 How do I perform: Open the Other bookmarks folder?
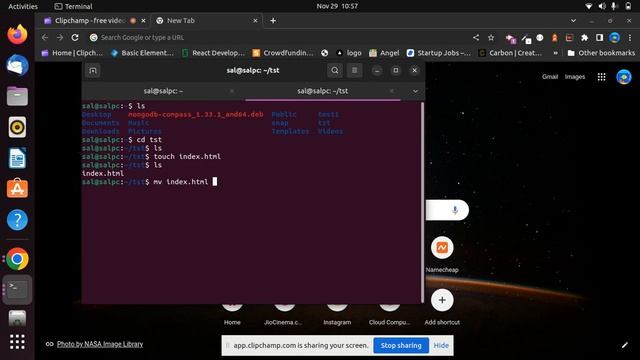click(x=601, y=53)
